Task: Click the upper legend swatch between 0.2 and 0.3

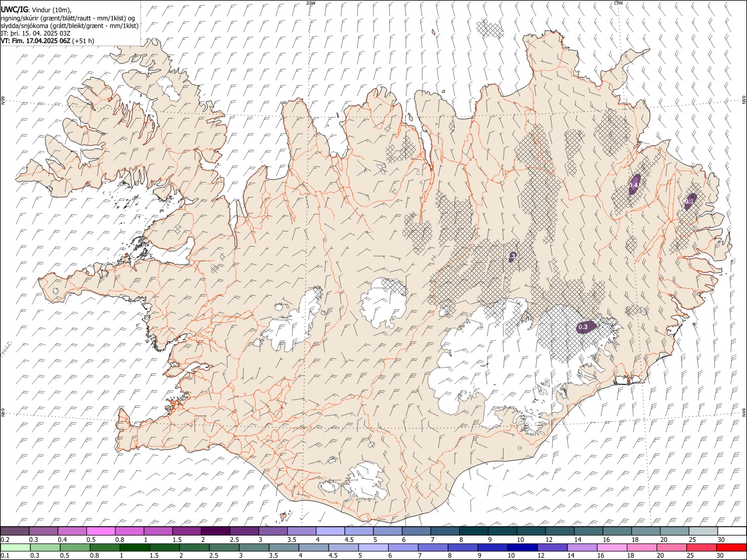Action: pos(15,531)
